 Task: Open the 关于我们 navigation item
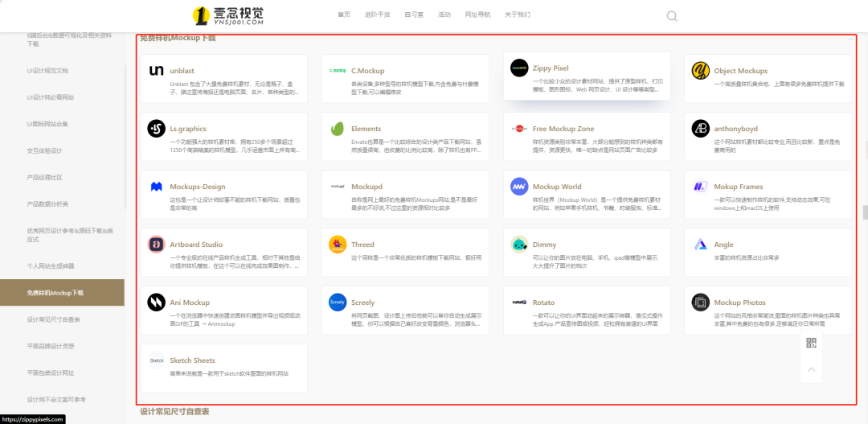518,15
